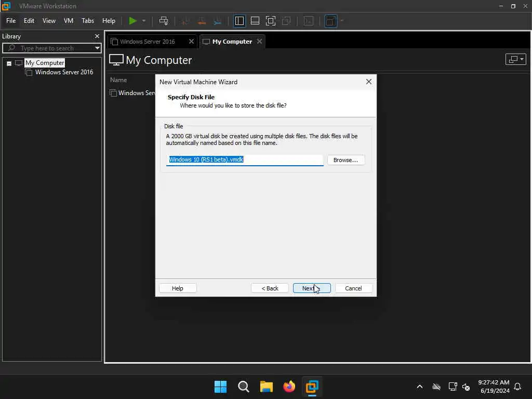The height and width of the screenshot is (399, 532).
Task: Go back with the < Back button
Action: click(x=270, y=288)
